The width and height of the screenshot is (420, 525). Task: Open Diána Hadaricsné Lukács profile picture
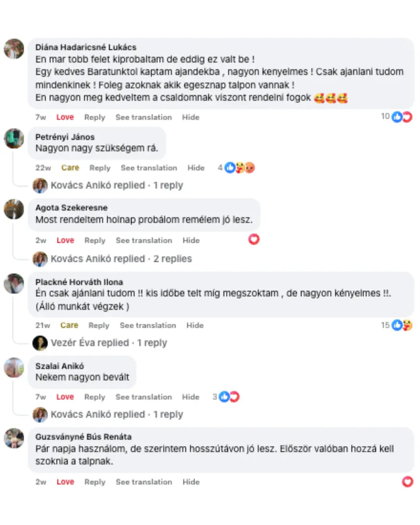tap(14, 49)
